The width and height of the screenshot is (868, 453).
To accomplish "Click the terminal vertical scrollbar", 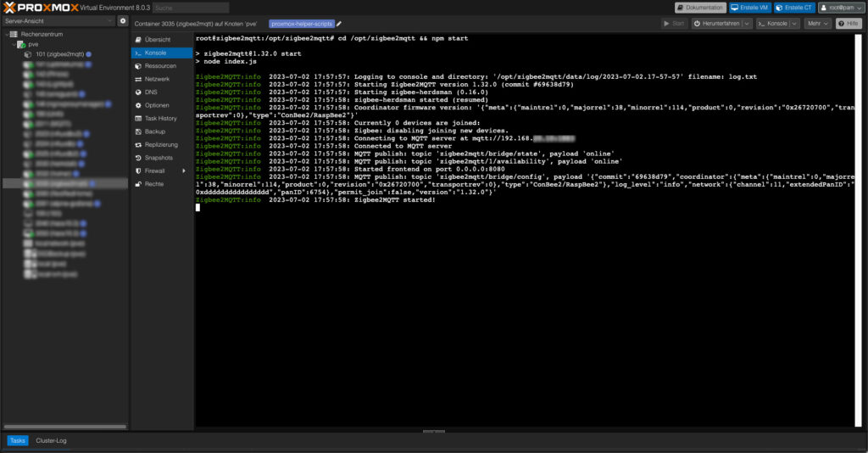I will [858, 231].
